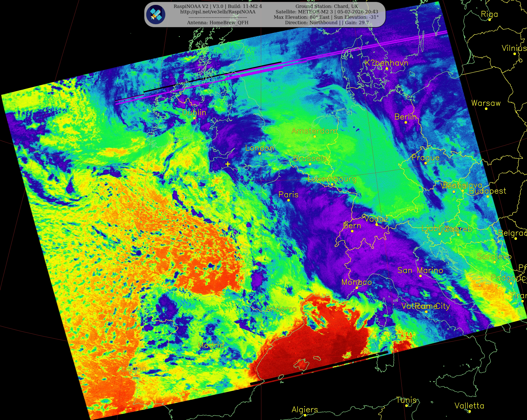This screenshot has width=527, height=420.
Task: Click the yellow cross ground station marker
Action: [228, 164]
